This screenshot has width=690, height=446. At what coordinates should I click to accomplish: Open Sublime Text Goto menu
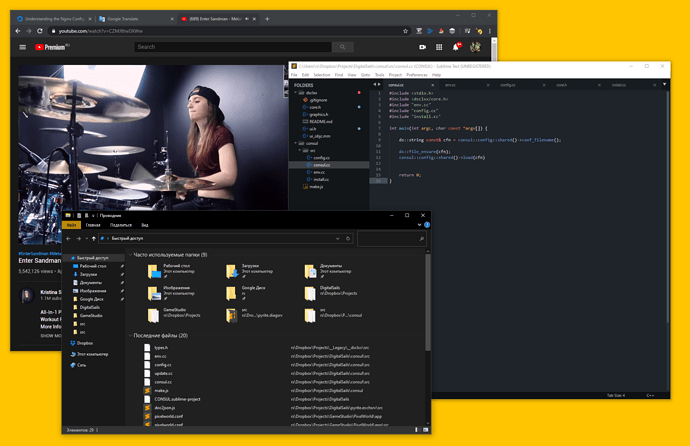tap(365, 75)
